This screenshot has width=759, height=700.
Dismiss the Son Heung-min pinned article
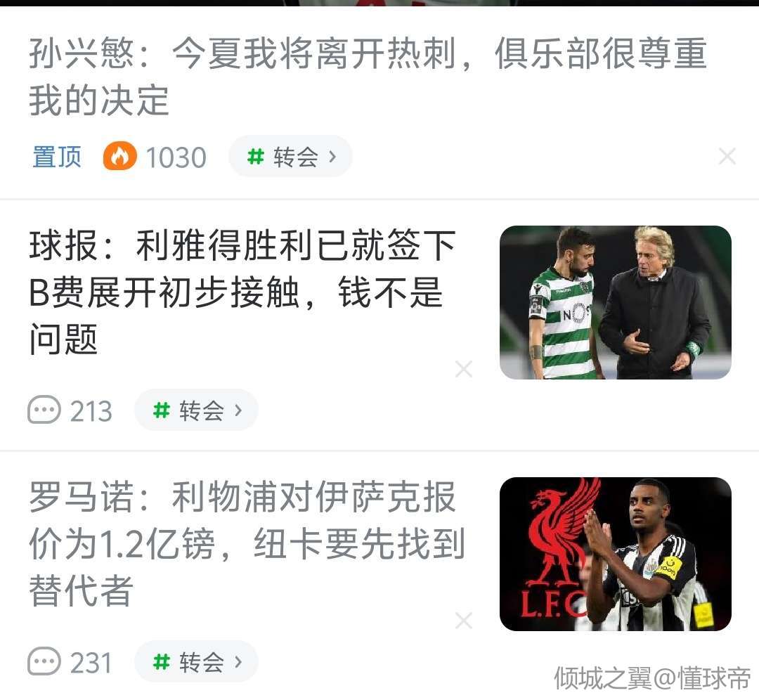click(727, 156)
